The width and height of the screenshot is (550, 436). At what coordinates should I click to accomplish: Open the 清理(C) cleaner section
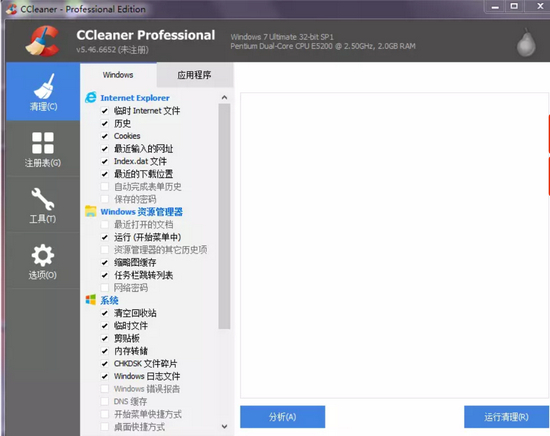(43, 92)
